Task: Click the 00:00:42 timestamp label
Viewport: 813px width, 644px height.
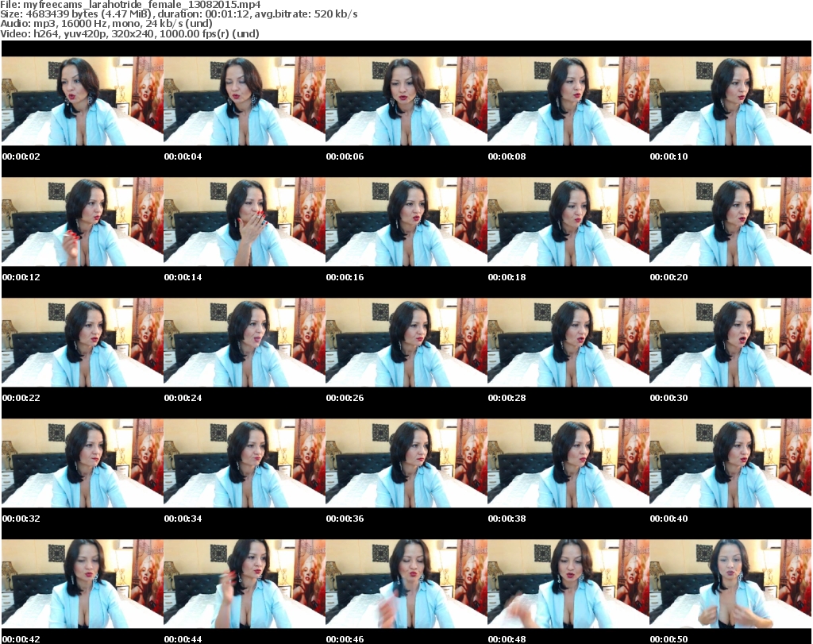Action: (21, 639)
